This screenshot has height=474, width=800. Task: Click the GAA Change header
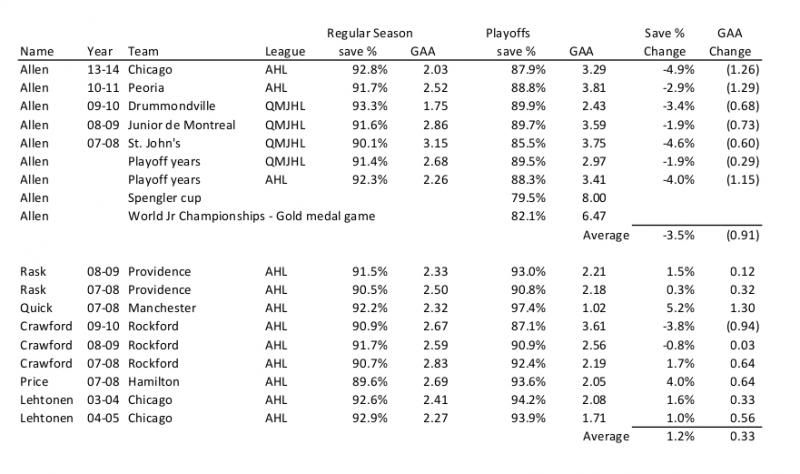click(x=730, y=42)
